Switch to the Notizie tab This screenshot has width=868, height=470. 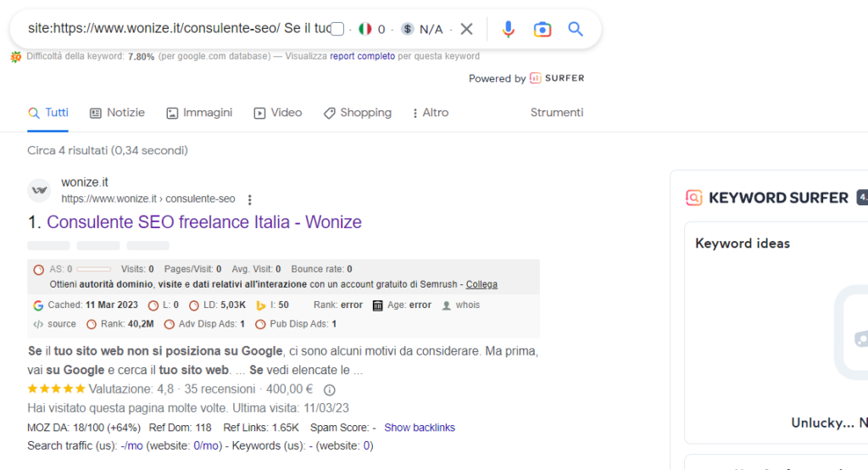pos(117,113)
